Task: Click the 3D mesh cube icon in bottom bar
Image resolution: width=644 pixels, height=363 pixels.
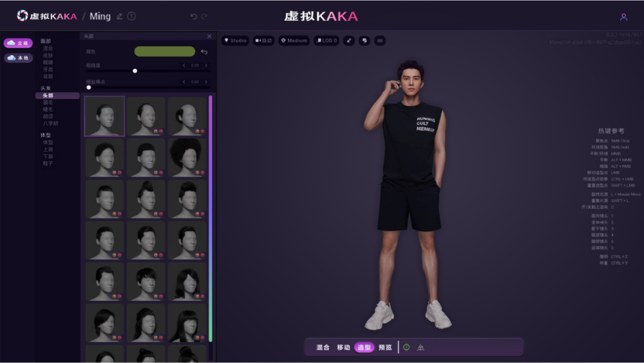Action: (420, 348)
